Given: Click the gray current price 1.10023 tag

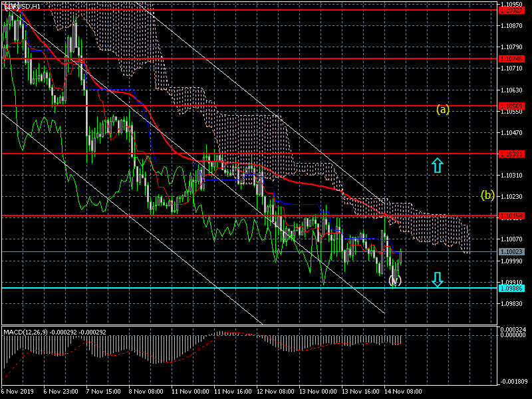Looking at the screenshot, I should click(511, 252).
